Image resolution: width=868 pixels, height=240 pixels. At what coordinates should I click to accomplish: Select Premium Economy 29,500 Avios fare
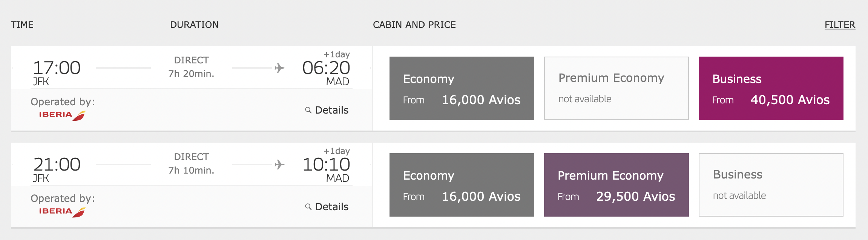[616, 185]
